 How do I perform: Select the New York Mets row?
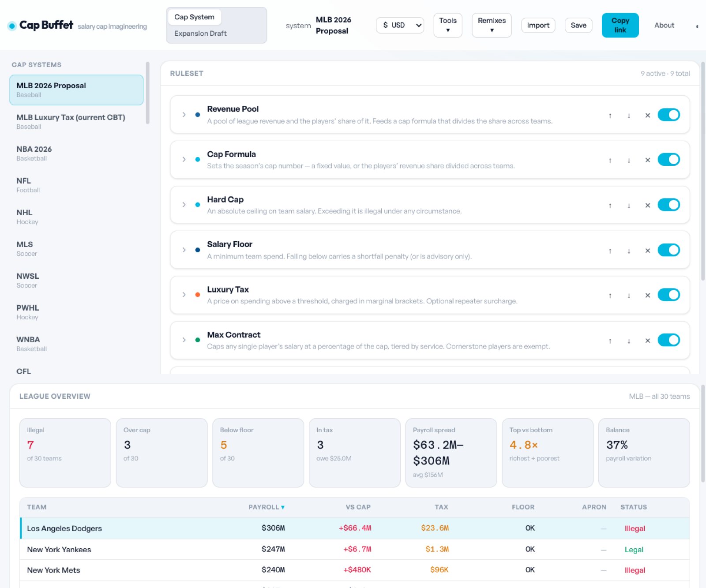click(x=355, y=570)
